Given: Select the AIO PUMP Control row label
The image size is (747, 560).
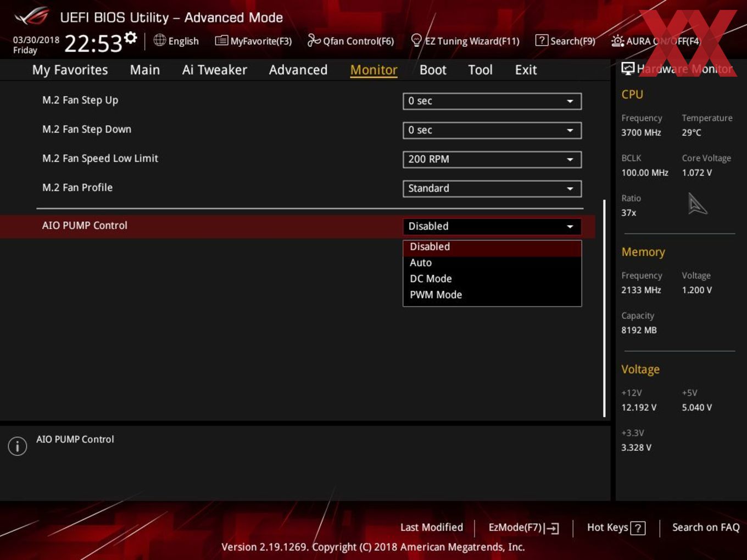Looking at the screenshot, I should pyautogui.click(x=85, y=226).
